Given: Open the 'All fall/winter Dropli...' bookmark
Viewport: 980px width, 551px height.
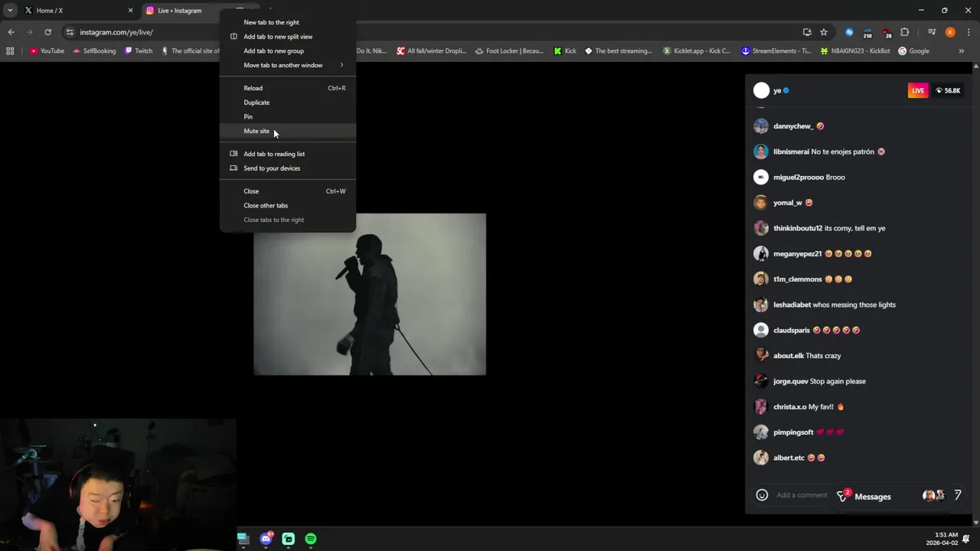Looking at the screenshot, I should coord(431,51).
